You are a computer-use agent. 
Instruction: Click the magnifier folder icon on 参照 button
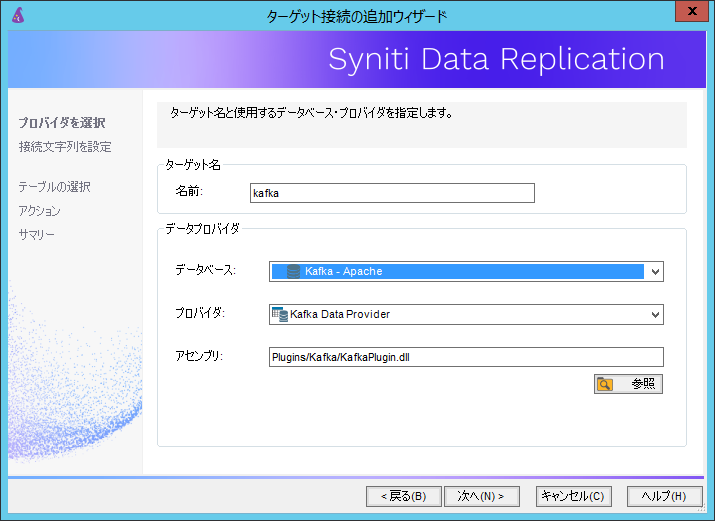point(605,384)
